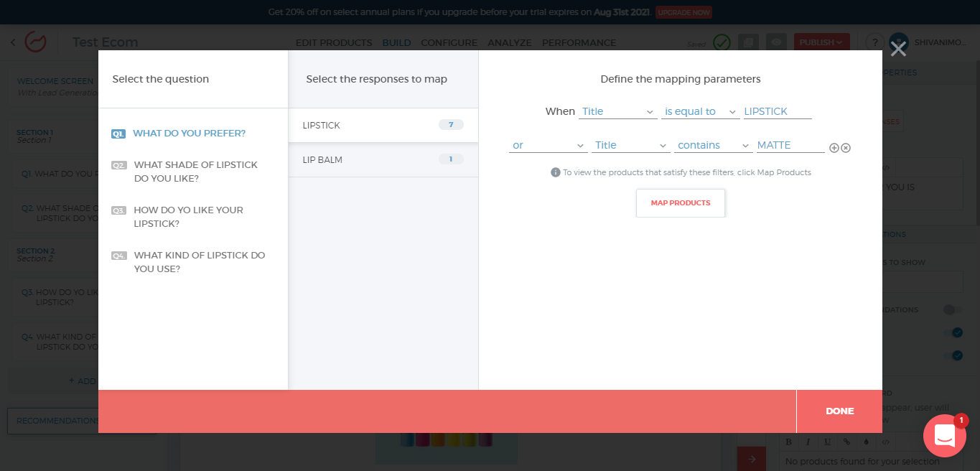Select the LIPSTICK response row

click(383, 126)
